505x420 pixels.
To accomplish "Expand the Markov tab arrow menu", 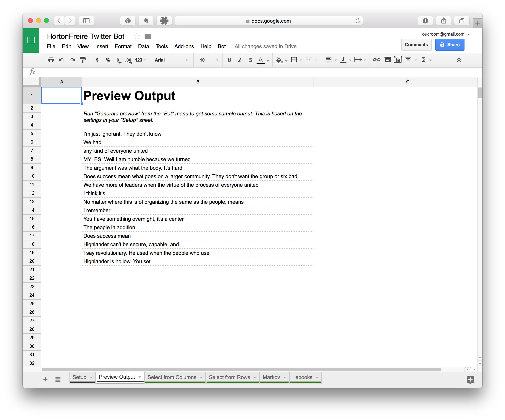I will point(285,377).
